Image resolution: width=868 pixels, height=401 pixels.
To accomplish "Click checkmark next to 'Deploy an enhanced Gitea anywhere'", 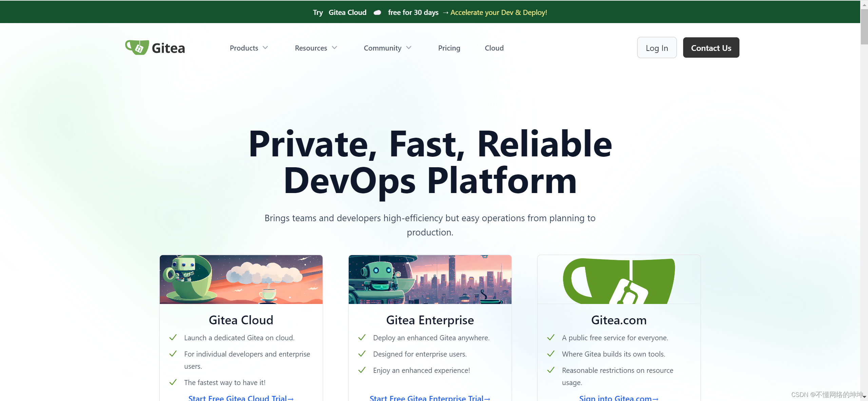I will [362, 338].
